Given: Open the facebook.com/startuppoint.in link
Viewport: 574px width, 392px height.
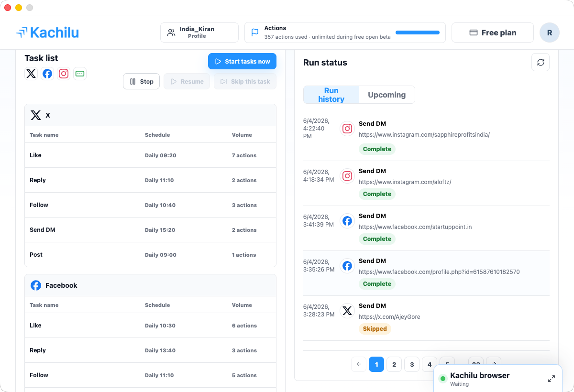Looking at the screenshot, I should (x=415, y=227).
